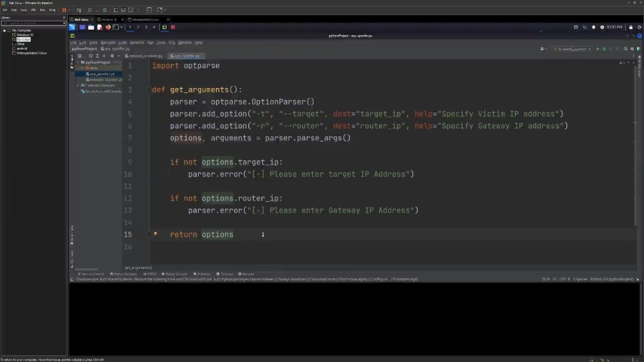Open PyCharm Search Everywhere magnifier
Screen dimensions: 644x362
click(x=626, y=49)
